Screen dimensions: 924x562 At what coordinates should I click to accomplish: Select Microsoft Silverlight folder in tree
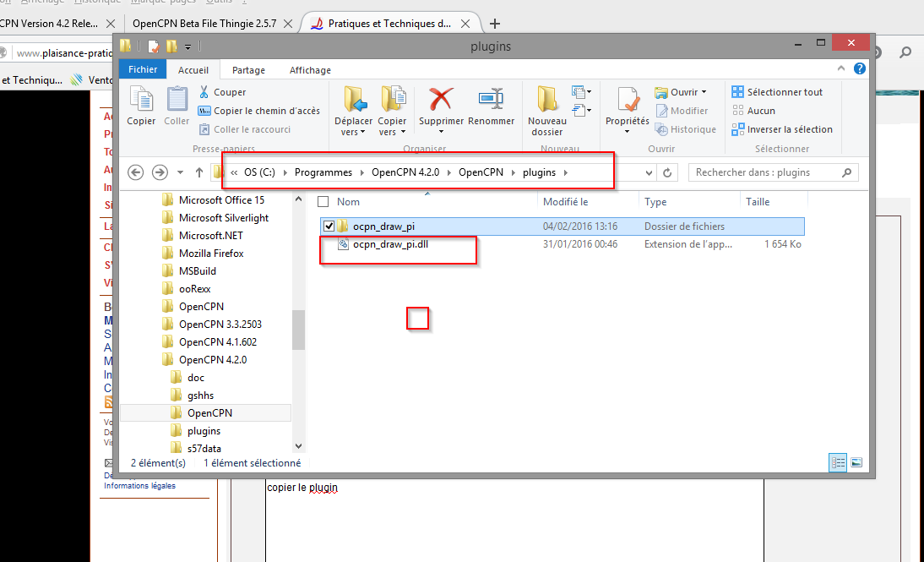tap(223, 217)
